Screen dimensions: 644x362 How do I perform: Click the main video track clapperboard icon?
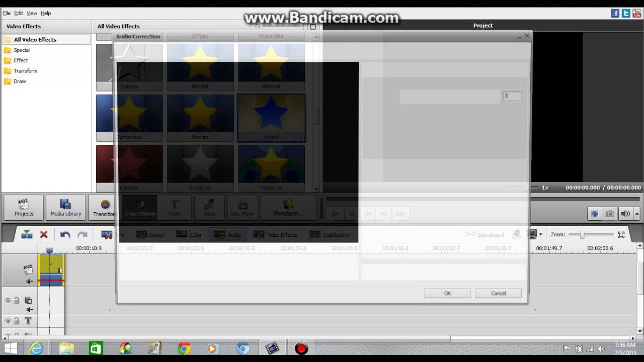29,270
